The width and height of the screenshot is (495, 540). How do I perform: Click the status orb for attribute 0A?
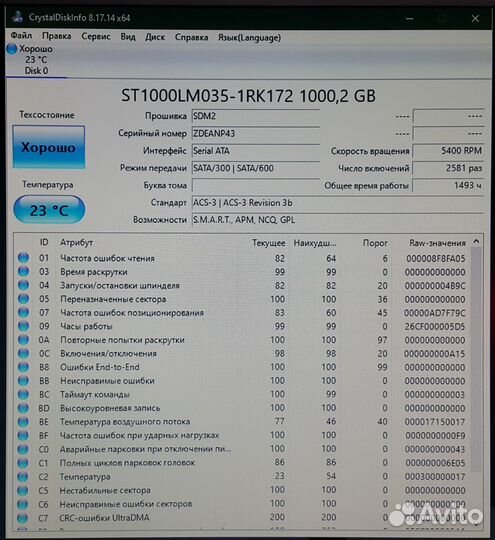23,340
